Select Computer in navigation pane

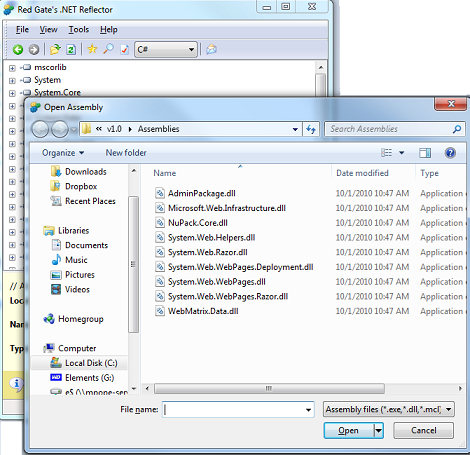tap(70, 348)
